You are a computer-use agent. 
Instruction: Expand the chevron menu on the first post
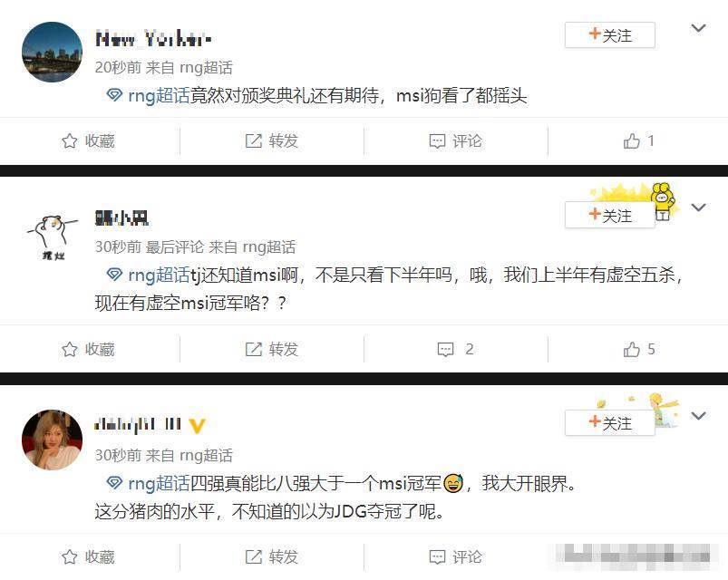pos(698,29)
